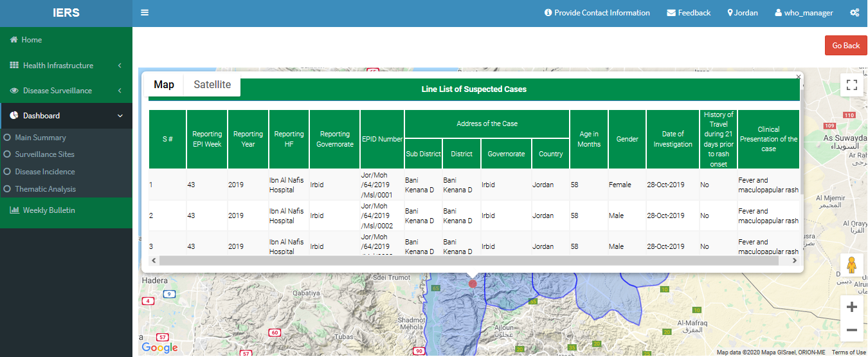Expand Disease Surveillance chevron
The image size is (868, 357).
(120, 91)
